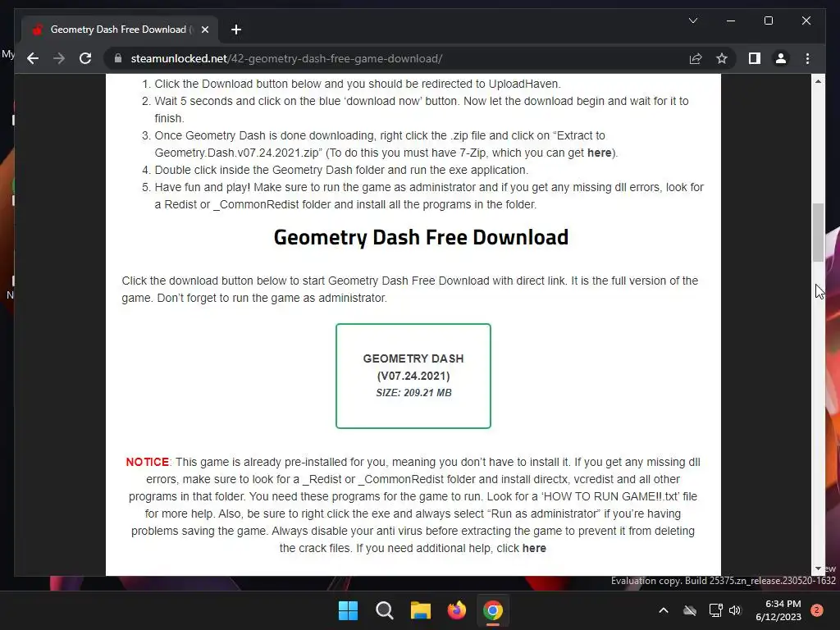Screen dimensions: 840x630
Task: Click the page scrollbar thumb
Action: pos(818,232)
